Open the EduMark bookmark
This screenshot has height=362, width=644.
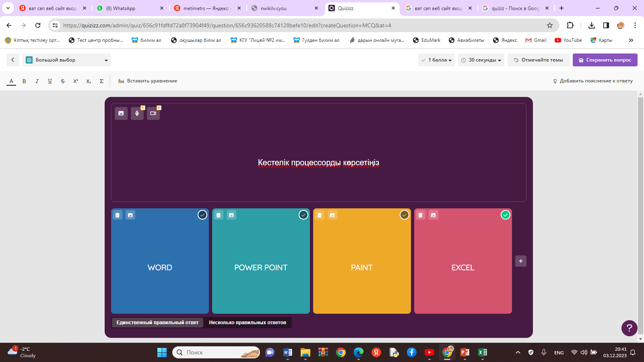tap(427, 40)
